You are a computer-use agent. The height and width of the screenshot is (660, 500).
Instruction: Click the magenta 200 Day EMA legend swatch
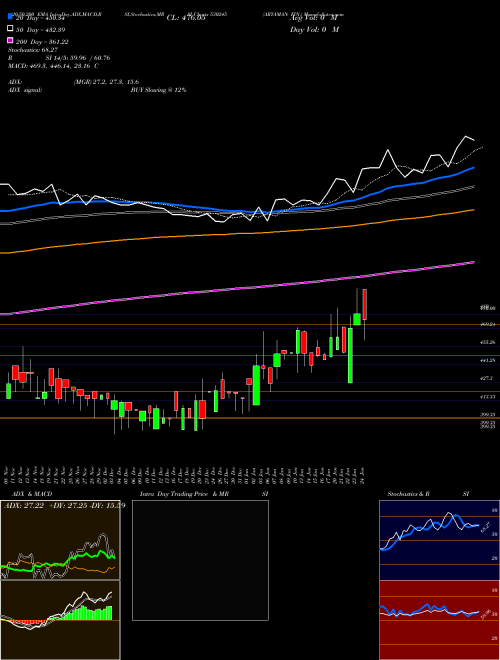coord(10,41)
